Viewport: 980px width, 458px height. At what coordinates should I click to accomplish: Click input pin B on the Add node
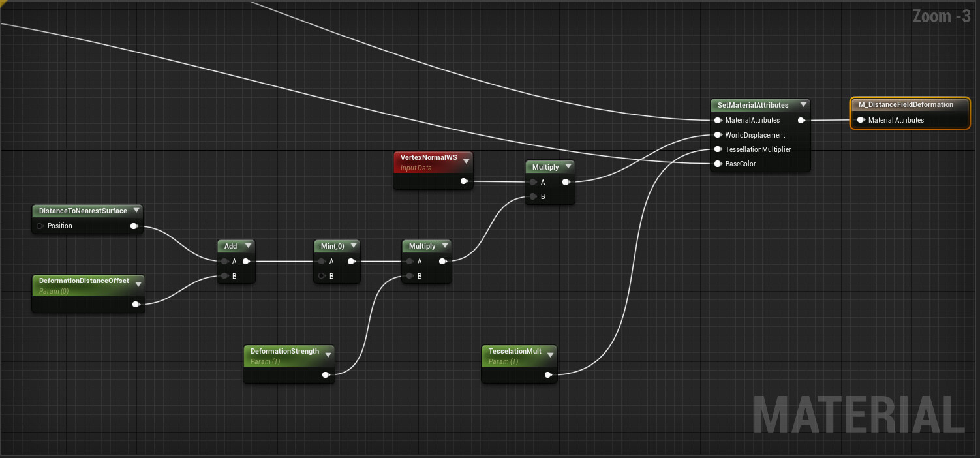224,276
